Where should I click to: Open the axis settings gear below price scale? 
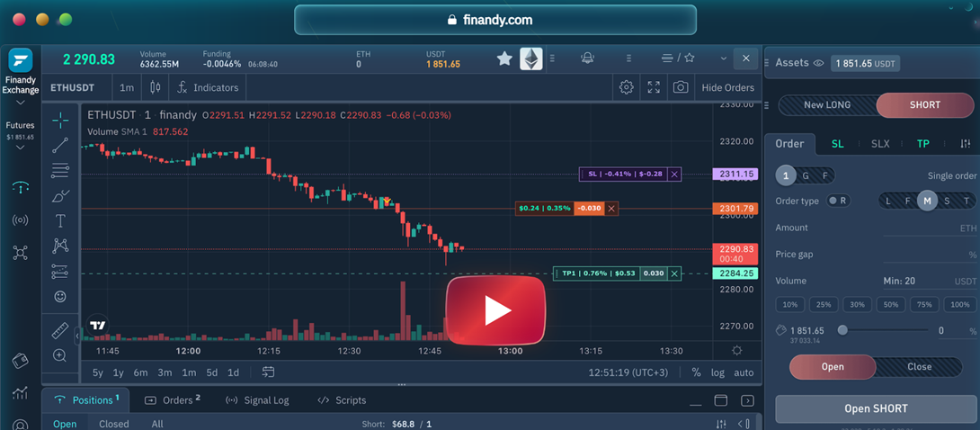[737, 351]
